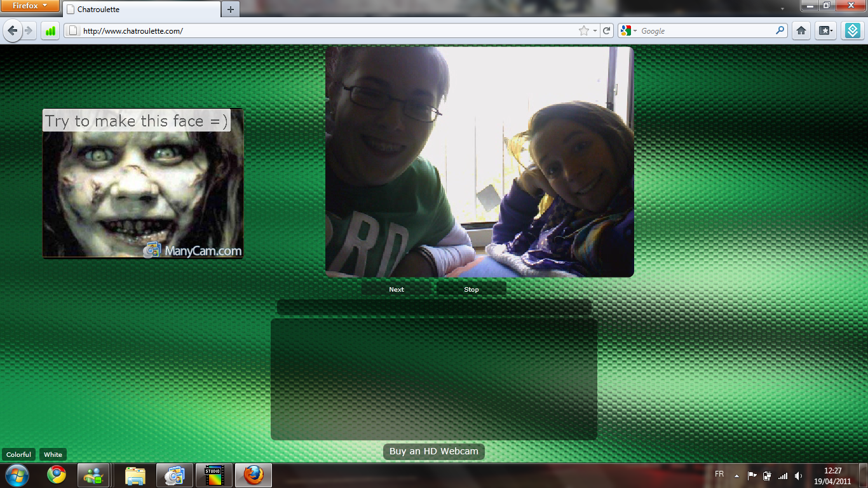Reload the page with the refresh icon

pos(607,30)
